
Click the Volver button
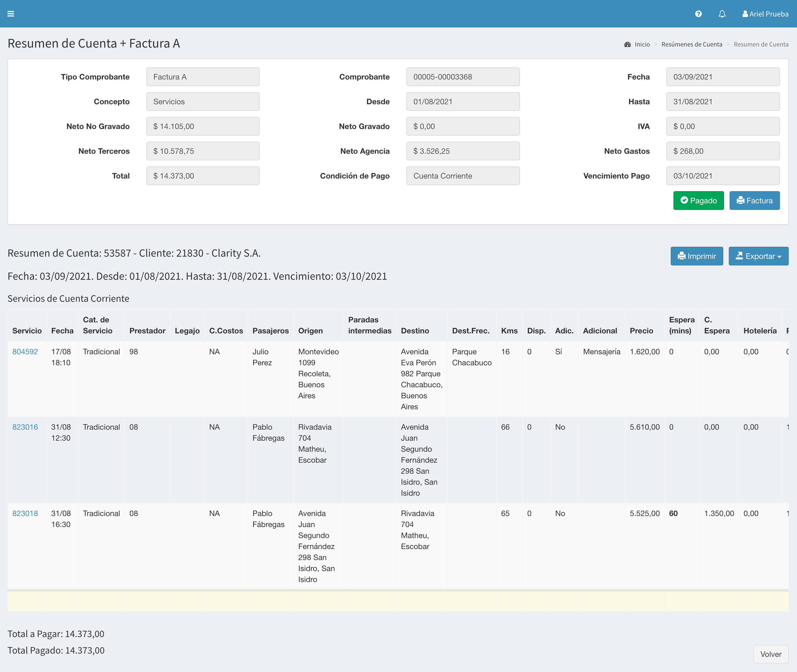click(770, 654)
